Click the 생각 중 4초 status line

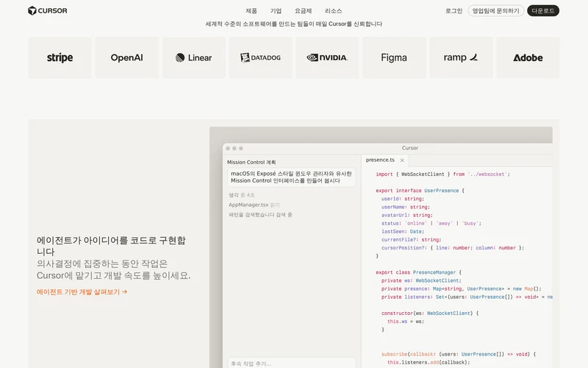click(242, 195)
